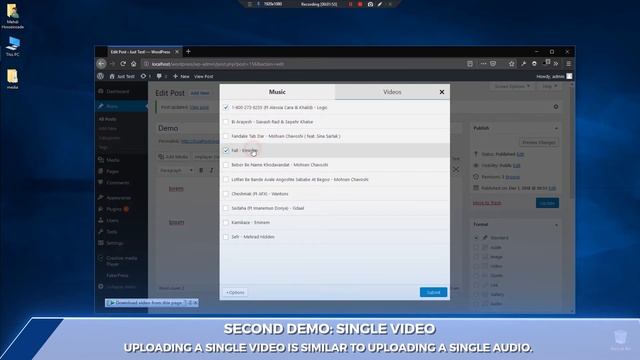Screen dimensions: 640x360
Task: Open the wrench developer tools icon
Action: click(523, 64)
